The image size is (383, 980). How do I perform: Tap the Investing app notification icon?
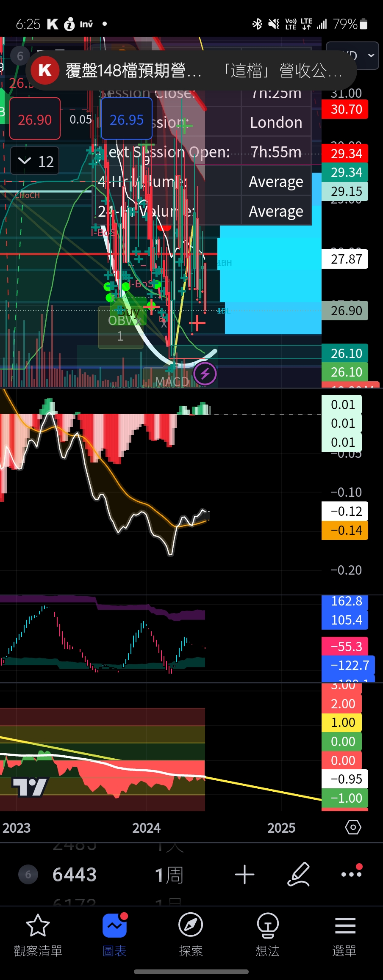pos(86,24)
